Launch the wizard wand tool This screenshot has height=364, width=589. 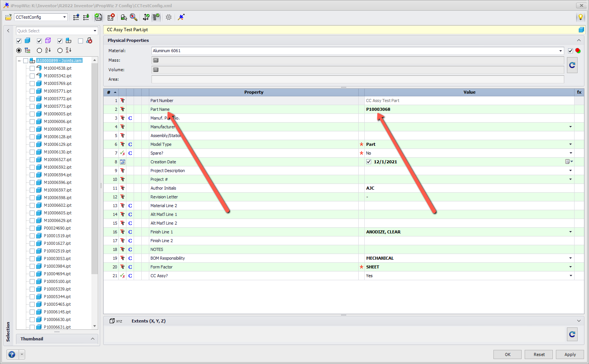click(180, 17)
